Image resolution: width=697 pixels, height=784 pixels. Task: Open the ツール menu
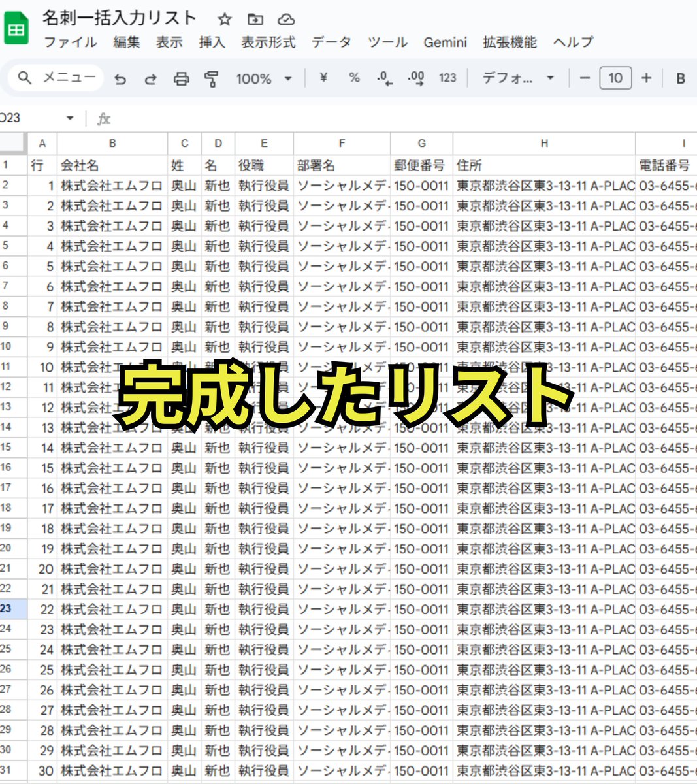(x=387, y=42)
